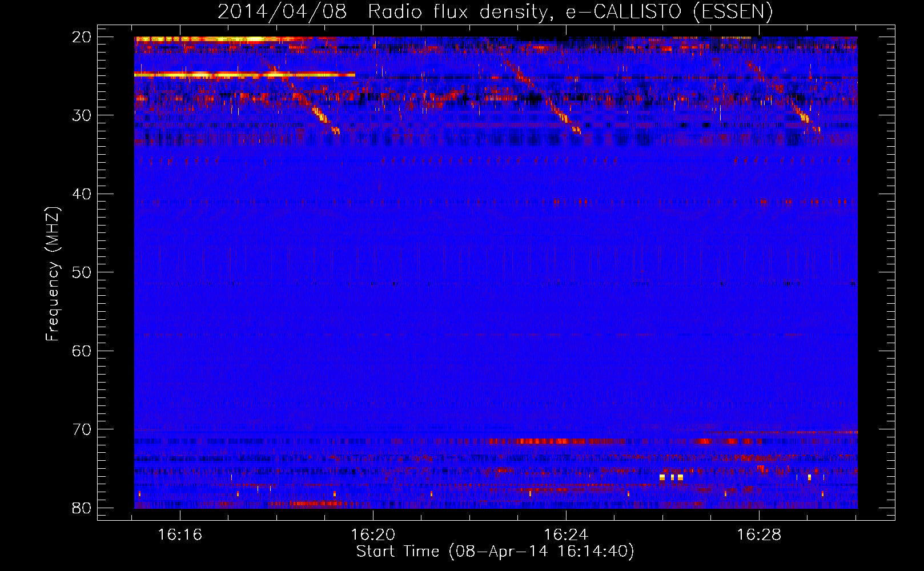Click time tick label 16:24
924x571 pixels.
coord(566,535)
